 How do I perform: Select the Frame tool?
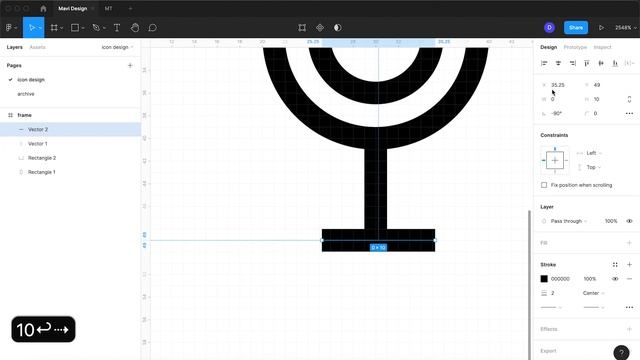click(x=53, y=28)
